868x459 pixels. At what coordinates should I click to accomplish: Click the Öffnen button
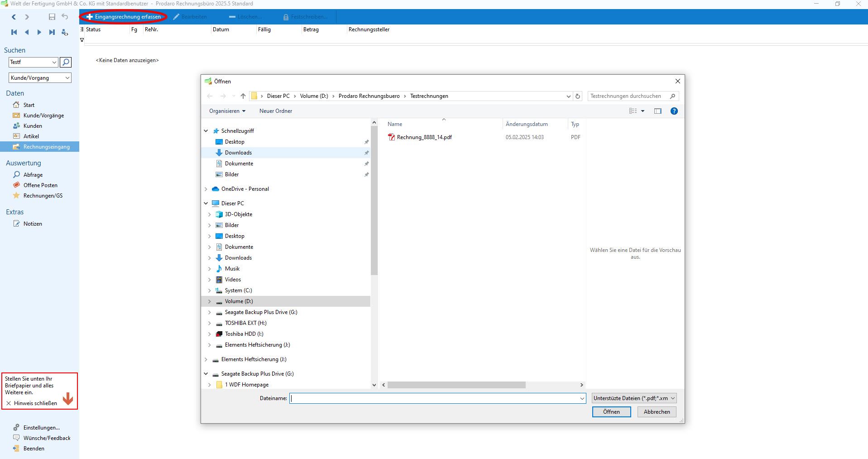coord(611,412)
